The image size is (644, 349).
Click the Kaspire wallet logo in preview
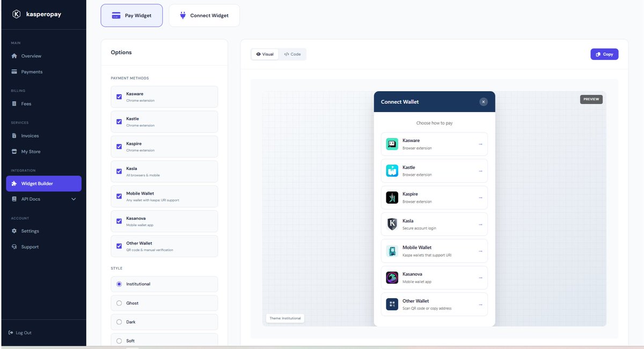click(x=392, y=198)
